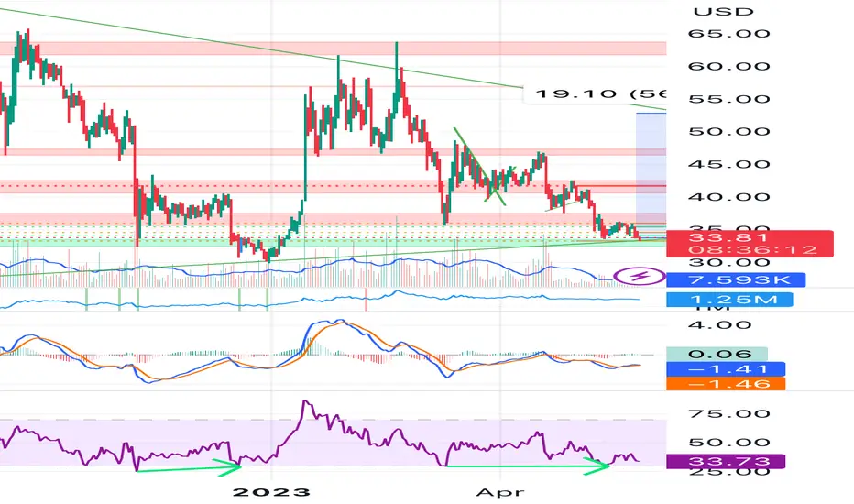Select the 0.06 MACD histogram value
Viewport: 854px width, 504px height.
717,354
